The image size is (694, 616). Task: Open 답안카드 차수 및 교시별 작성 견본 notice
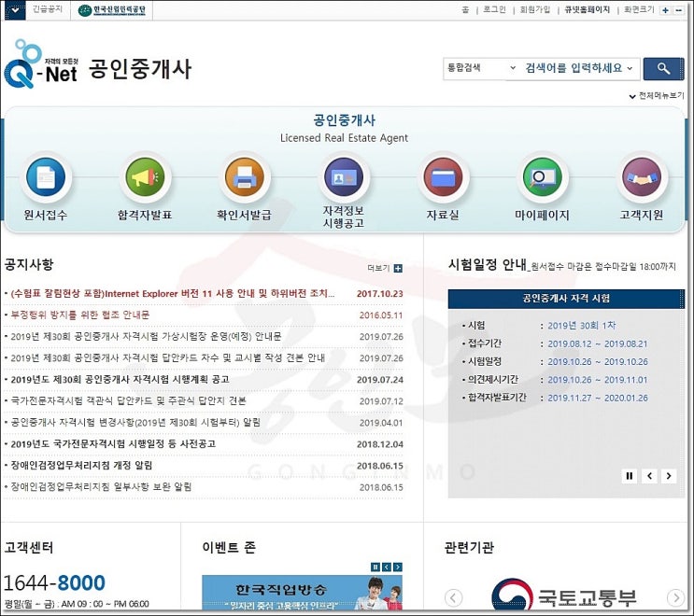(168, 357)
